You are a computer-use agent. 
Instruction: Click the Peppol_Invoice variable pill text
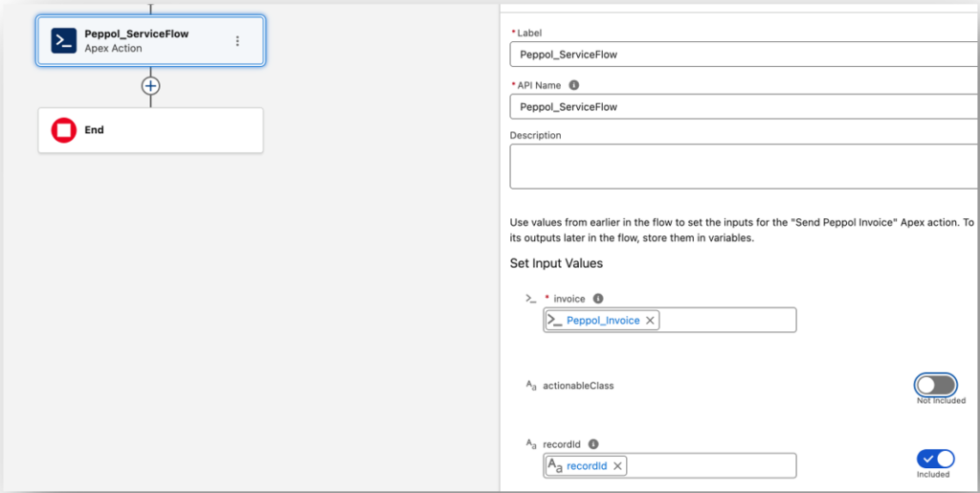602,321
